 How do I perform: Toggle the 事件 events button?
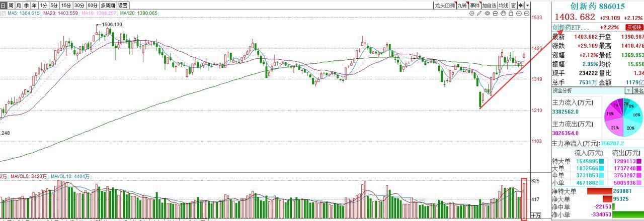pos(475,6)
